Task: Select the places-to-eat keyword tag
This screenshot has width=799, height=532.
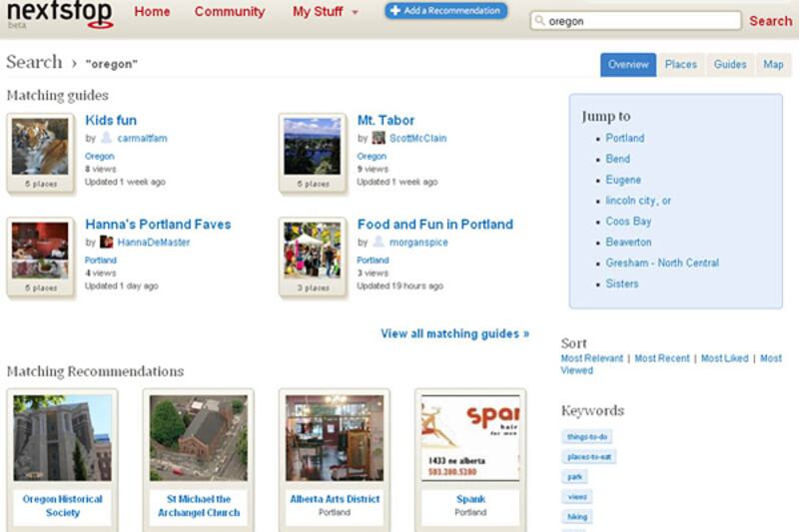Action: (x=588, y=457)
